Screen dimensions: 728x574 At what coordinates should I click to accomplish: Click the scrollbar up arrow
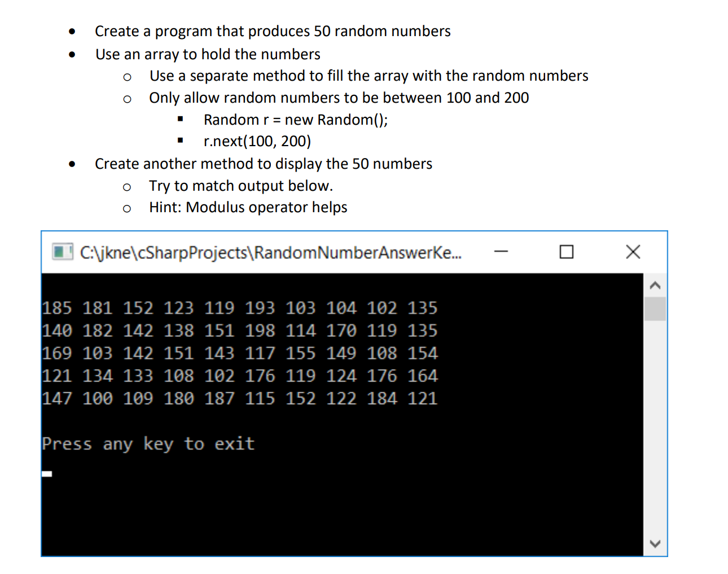655,286
